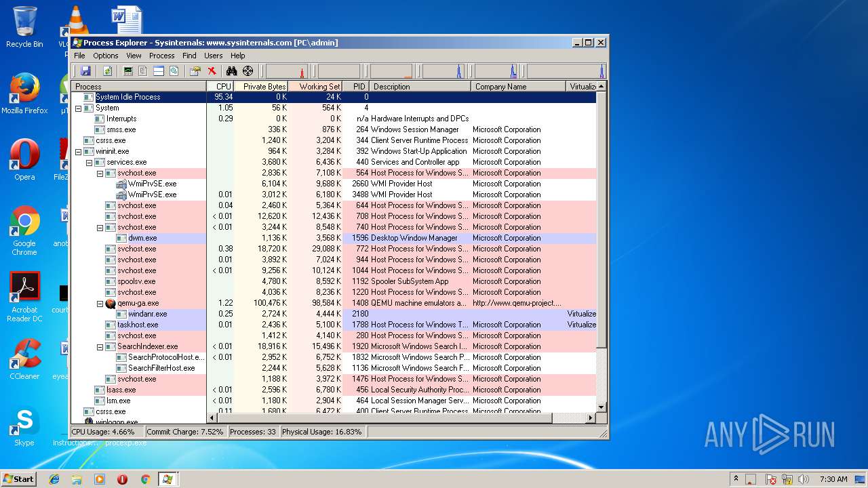Show hidden tray icons arrow
Screen dimensions: 868x488
736,479
